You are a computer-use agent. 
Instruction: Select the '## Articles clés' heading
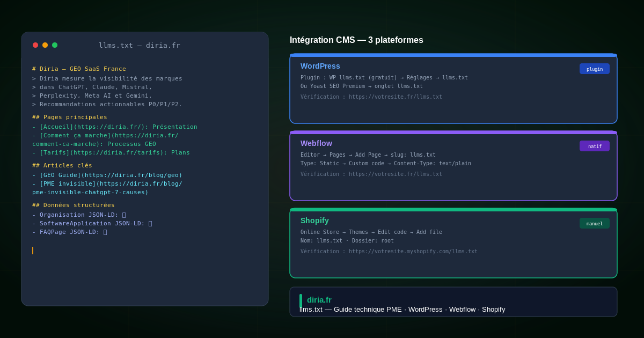click(62, 165)
